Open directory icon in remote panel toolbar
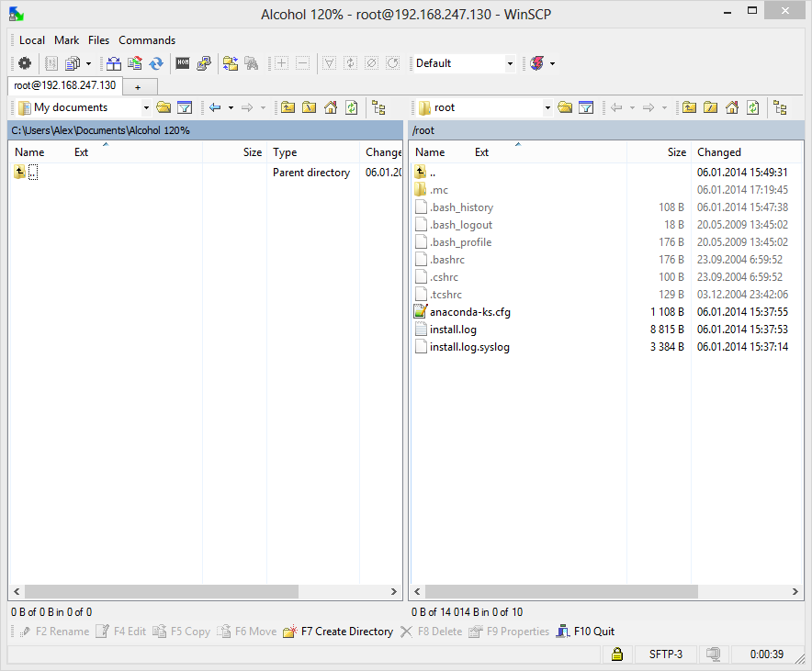The width and height of the screenshot is (812, 671). click(x=565, y=107)
